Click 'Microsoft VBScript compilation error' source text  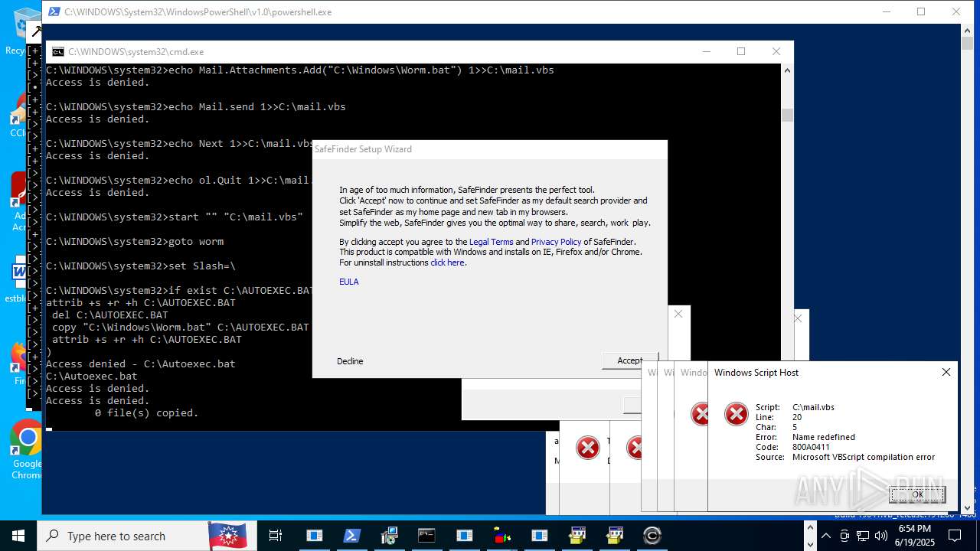(x=864, y=457)
